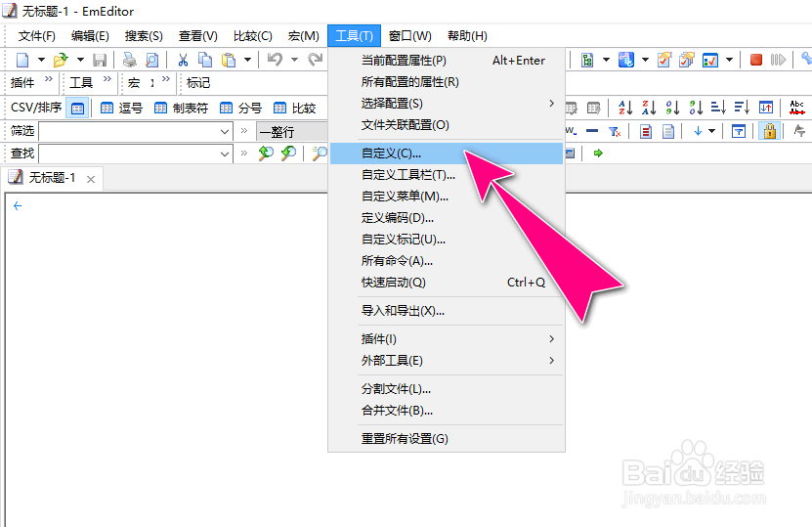Click the Copy icon
This screenshot has height=527, width=812.
[x=205, y=60]
